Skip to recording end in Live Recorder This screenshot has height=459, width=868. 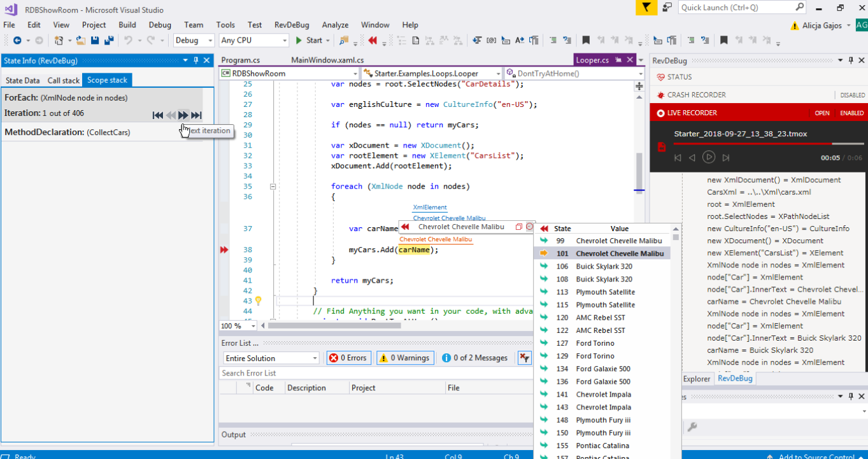tap(725, 157)
